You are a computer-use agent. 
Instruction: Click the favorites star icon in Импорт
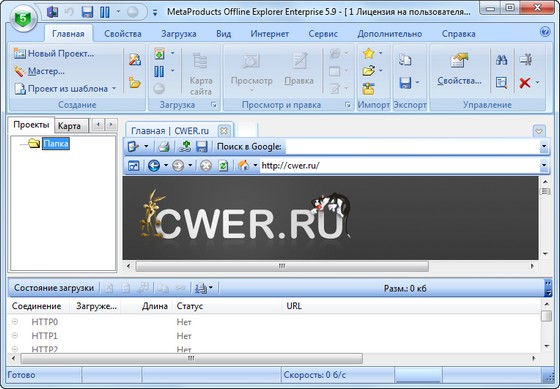368,54
